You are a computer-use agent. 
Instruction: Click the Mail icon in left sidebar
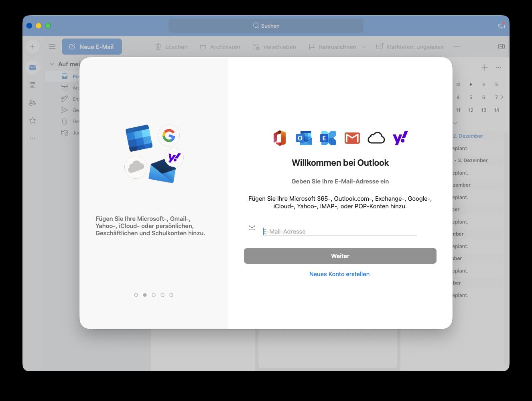coord(32,67)
